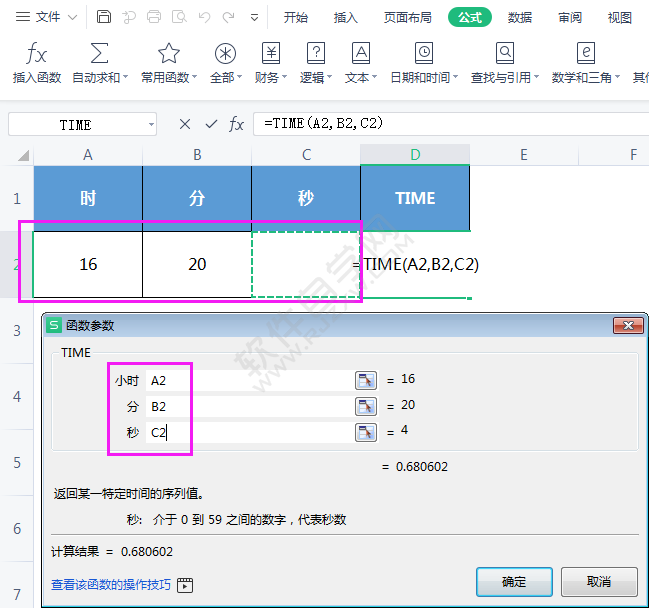Click the 确定 button
649x608 pixels.
514,582
